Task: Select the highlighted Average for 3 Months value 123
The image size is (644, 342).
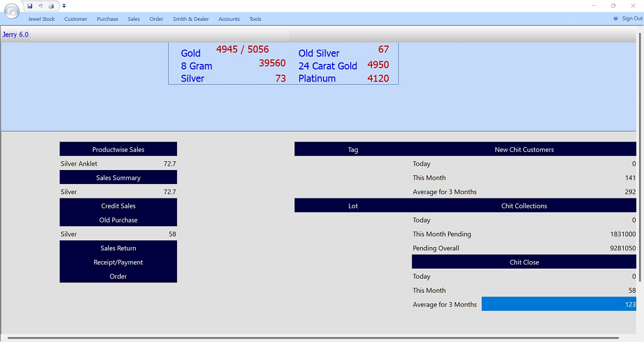Action: tap(559, 305)
